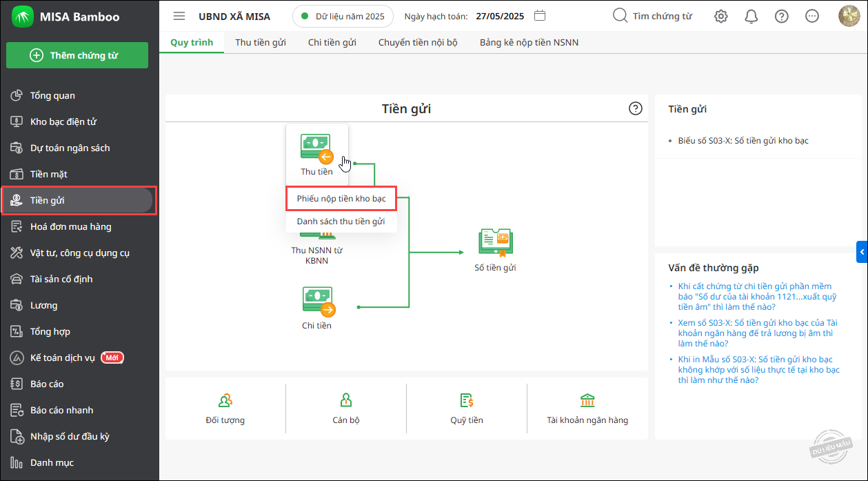The image size is (868, 481).
Task: Select Tiền gửi in sidebar
Action: pos(79,200)
